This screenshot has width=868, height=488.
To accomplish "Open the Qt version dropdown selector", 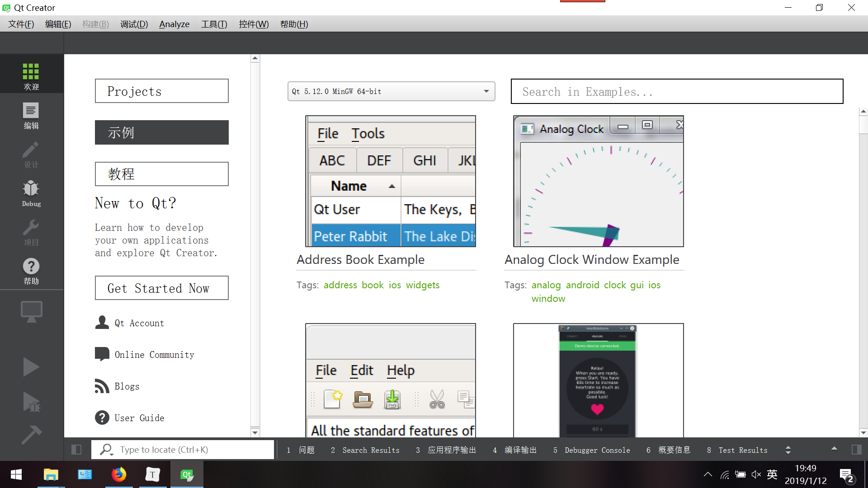I will [x=391, y=91].
